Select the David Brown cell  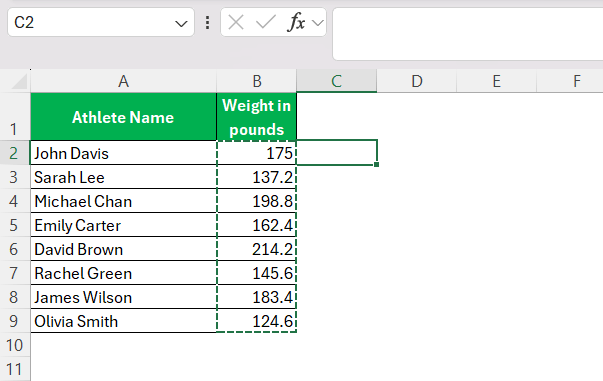point(123,249)
